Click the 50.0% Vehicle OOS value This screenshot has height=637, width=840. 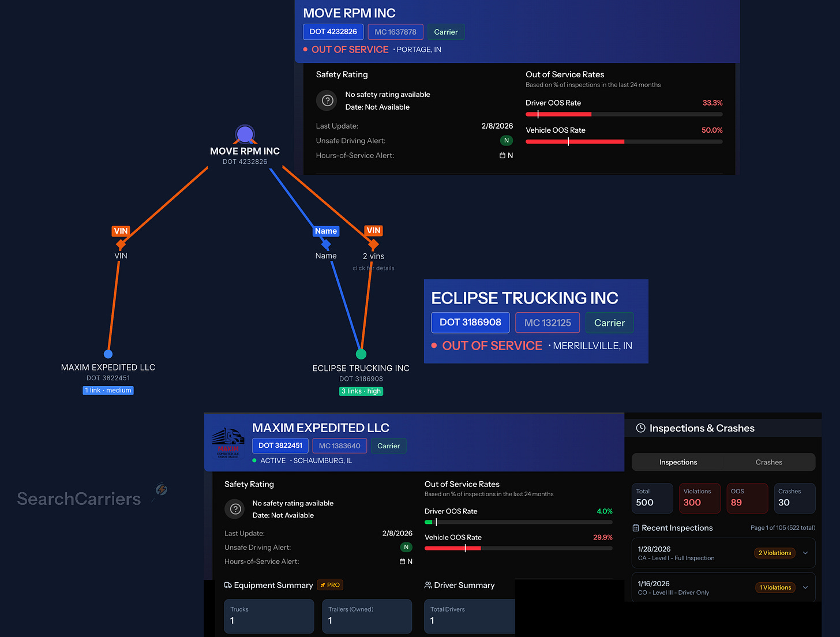pyautogui.click(x=712, y=130)
